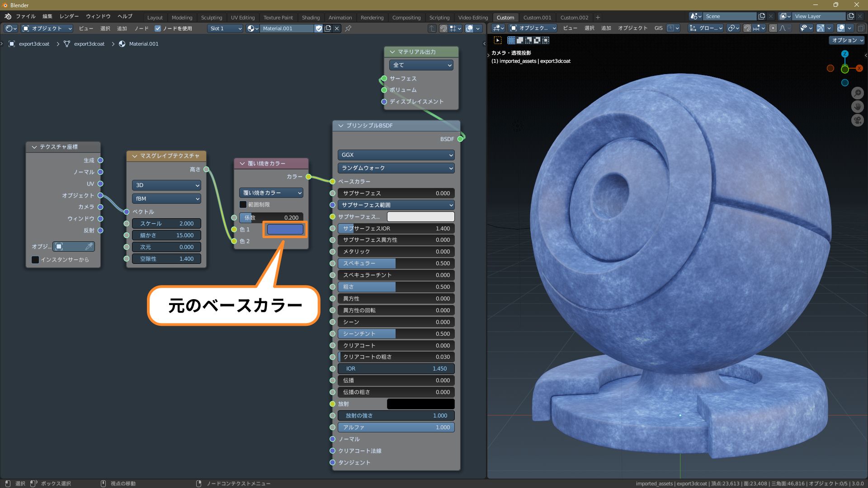Click the IOR 1.450 value field
Image resolution: width=868 pixels, height=488 pixels.
pyautogui.click(x=396, y=369)
